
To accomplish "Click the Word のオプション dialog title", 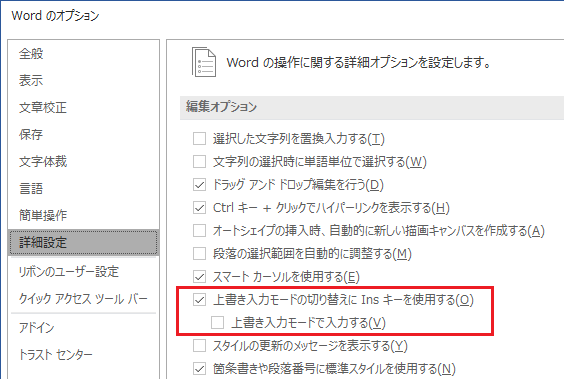I will (55, 16).
